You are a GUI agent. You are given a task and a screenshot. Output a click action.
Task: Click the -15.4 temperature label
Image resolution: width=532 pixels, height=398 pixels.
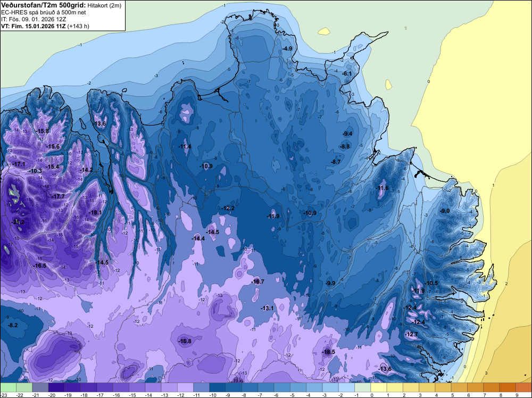coord(53,167)
